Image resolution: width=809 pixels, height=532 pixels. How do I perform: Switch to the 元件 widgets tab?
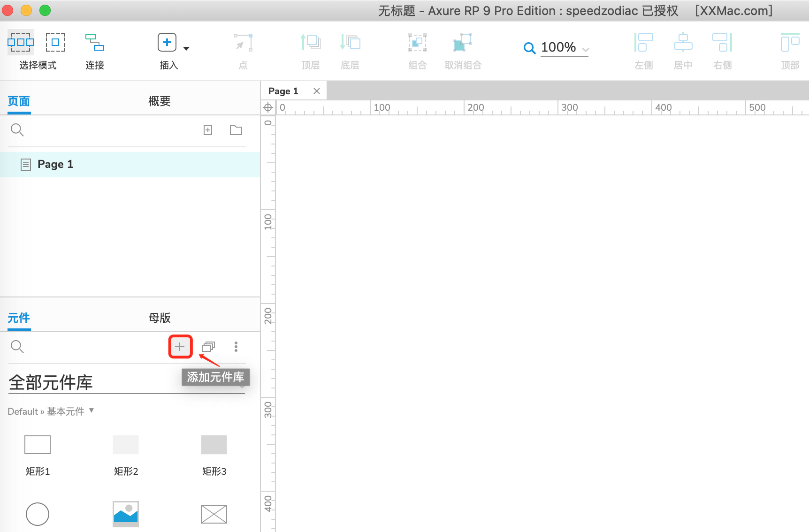pos(19,318)
